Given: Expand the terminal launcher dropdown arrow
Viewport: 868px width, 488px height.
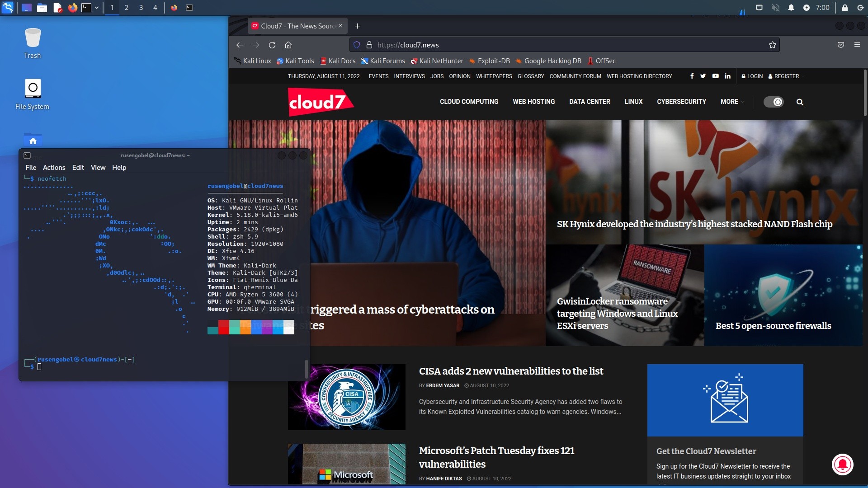Looking at the screenshot, I should 97,8.
